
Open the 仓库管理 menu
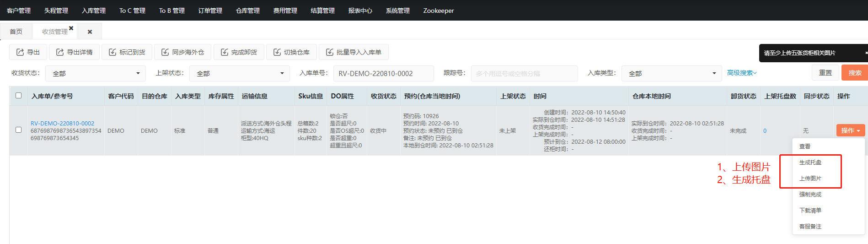coord(248,11)
